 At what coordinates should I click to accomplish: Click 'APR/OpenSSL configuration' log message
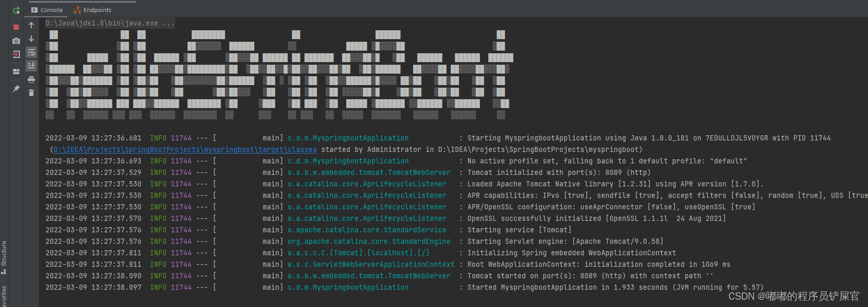(x=611, y=207)
